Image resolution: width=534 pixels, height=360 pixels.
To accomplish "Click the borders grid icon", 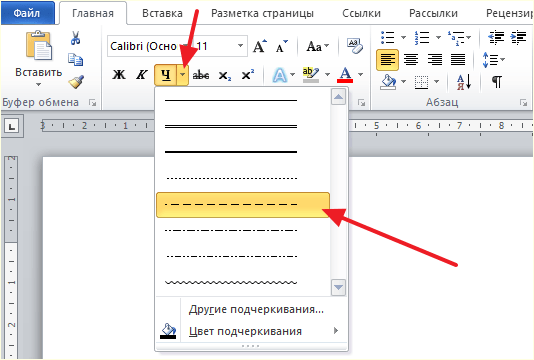I will click(421, 82).
